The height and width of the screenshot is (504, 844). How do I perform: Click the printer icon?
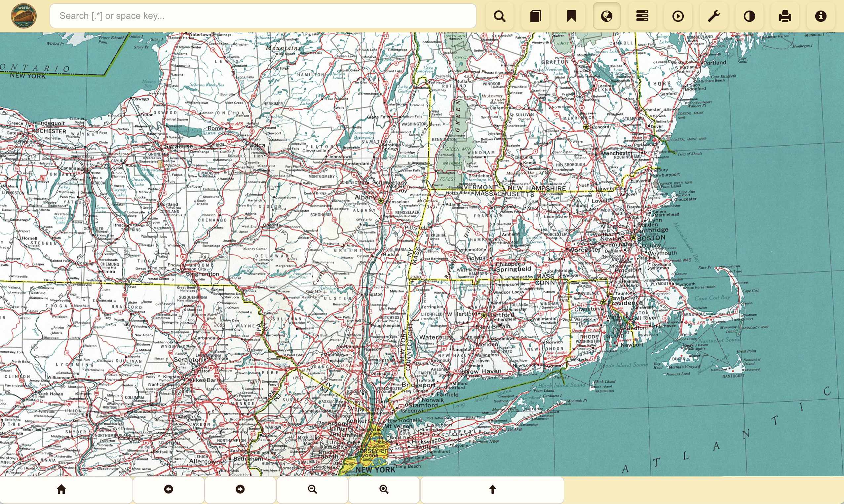pyautogui.click(x=785, y=16)
